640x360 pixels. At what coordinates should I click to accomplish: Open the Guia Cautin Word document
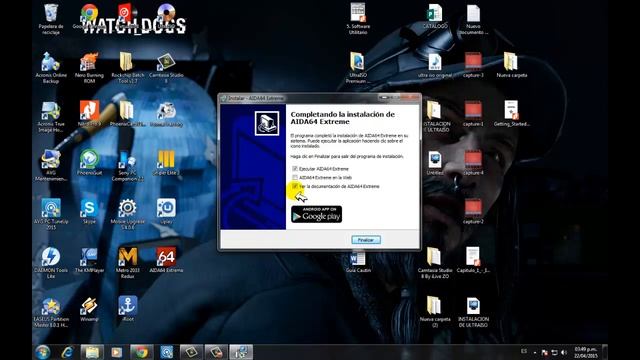tap(358, 262)
